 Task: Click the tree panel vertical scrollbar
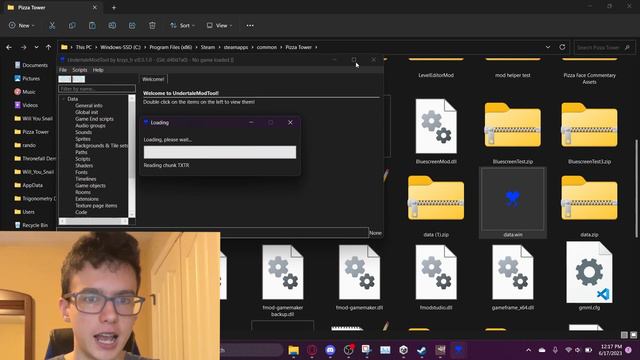(x=131, y=156)
